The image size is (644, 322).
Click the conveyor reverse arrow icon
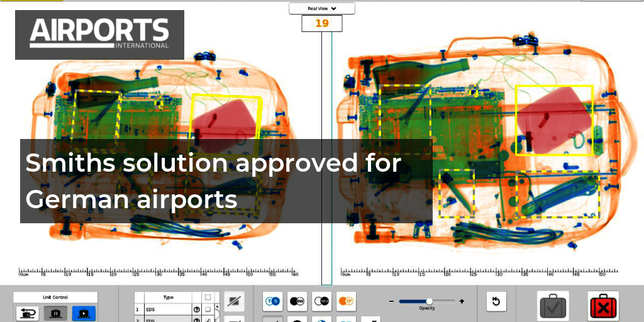tap(26, 313)
